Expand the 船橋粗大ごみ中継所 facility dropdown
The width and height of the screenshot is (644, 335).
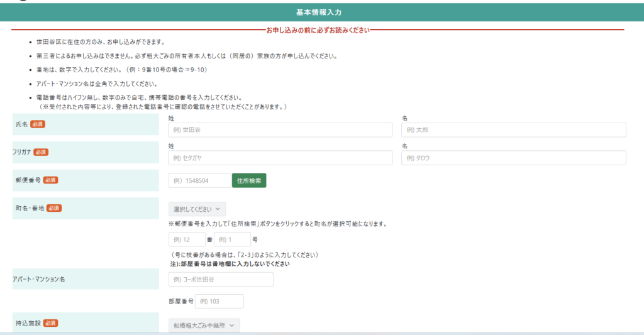(x=204, y=325)
